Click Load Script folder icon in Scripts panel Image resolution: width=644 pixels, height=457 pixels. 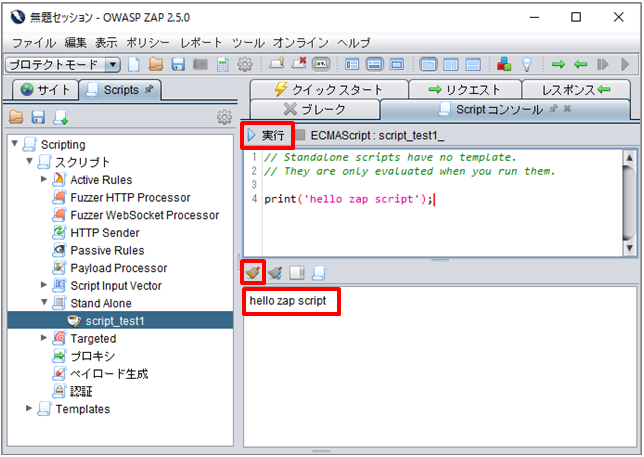pyautogui.click(x=16, y=117)
